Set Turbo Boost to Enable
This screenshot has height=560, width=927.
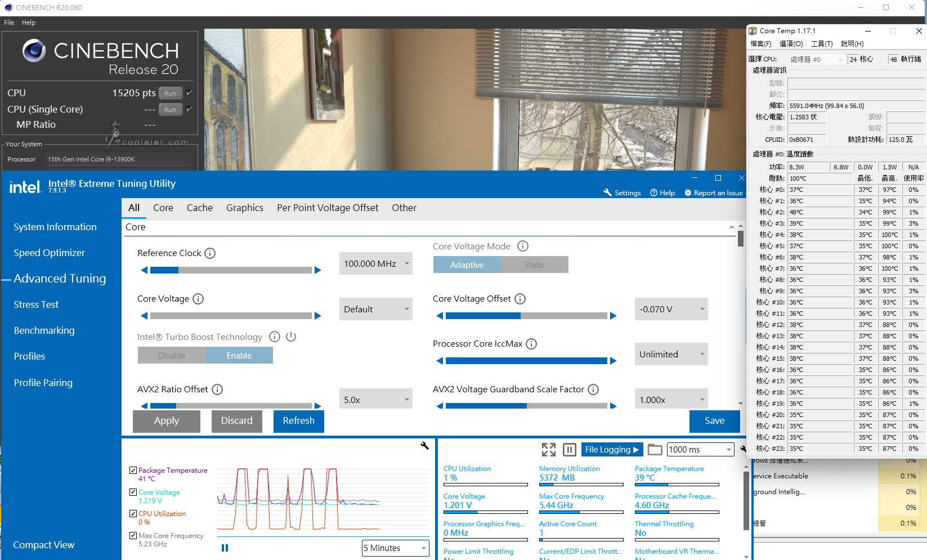239,355
